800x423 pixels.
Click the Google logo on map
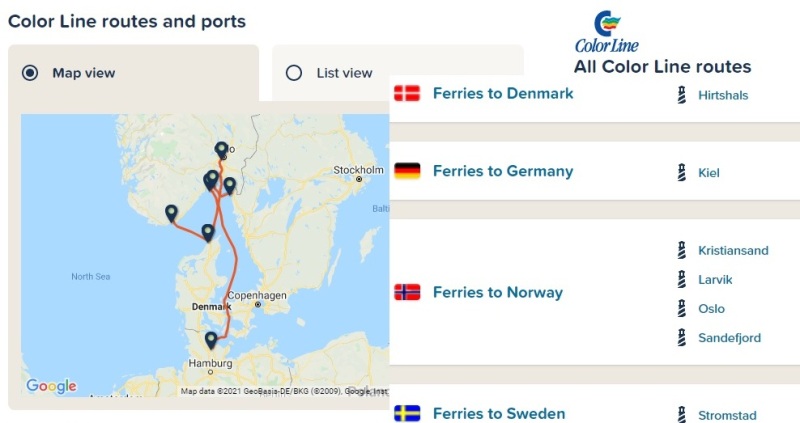click(52, 386)
